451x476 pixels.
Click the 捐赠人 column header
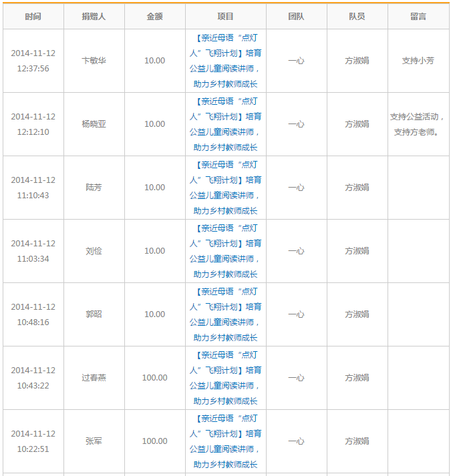tap(94, 16)
